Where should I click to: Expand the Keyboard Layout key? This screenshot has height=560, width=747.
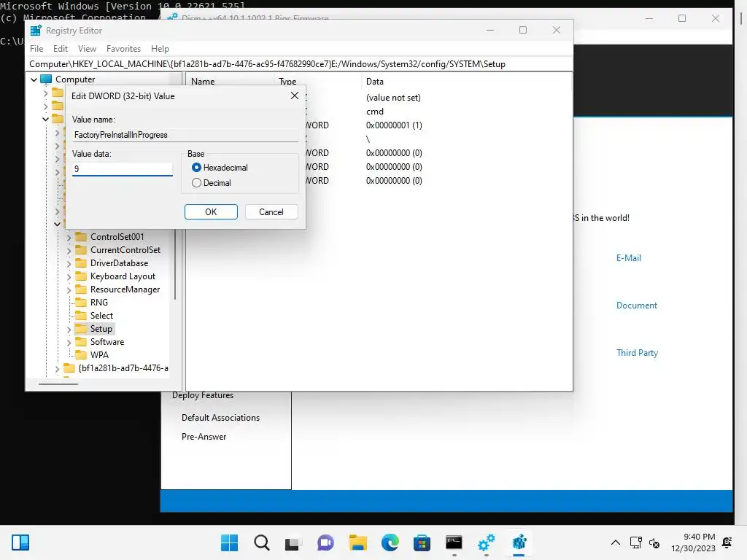tap(69, 276)
